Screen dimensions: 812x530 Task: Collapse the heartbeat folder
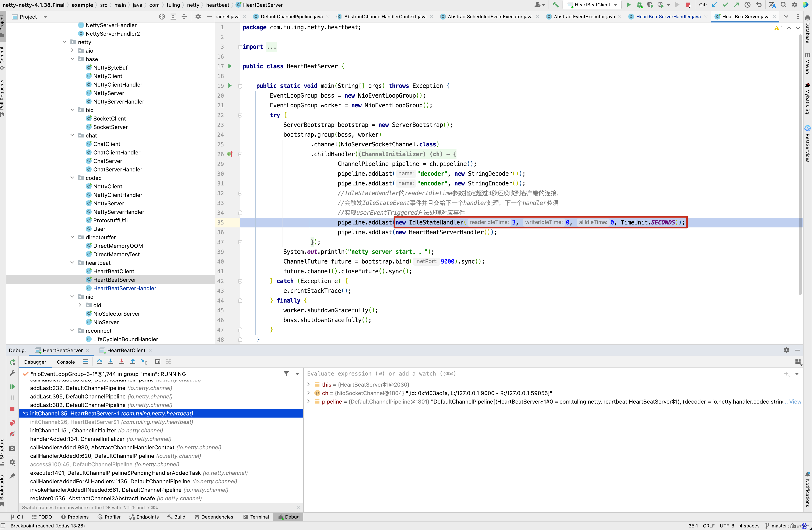[x=72, y=262]
